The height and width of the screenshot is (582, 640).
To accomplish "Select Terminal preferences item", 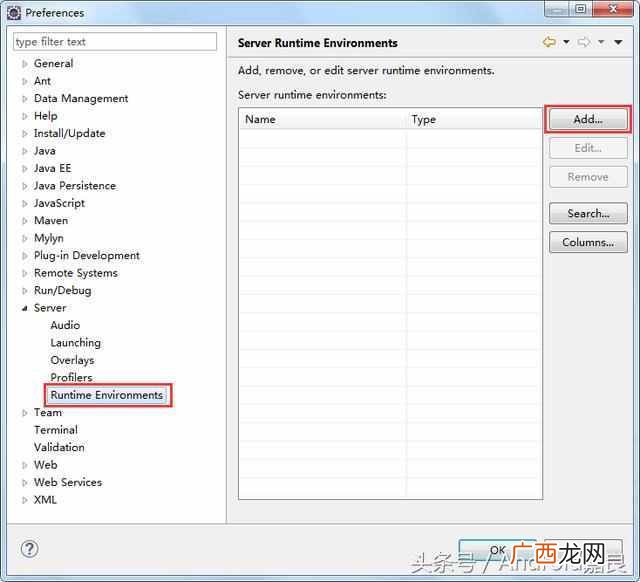I will pyautogui.click(x=56, y=430).
